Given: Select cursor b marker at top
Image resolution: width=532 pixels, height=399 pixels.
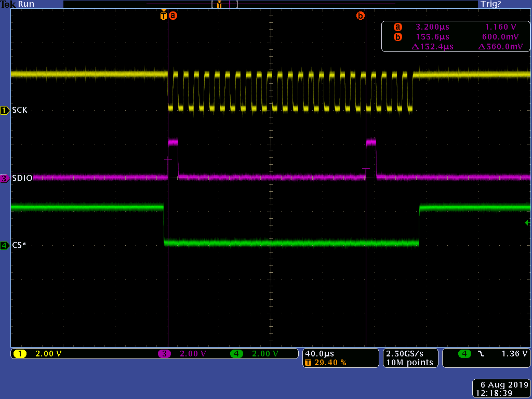Looking at the screenshot, I should [361, 16].
